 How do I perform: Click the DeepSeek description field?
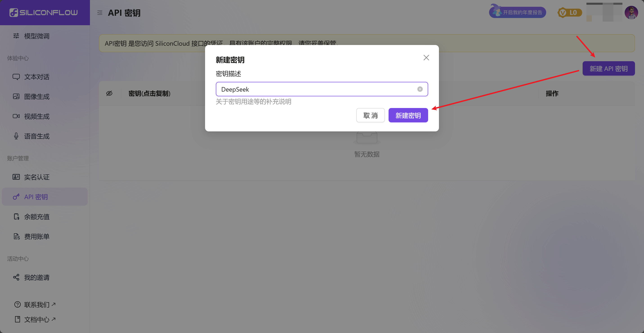click(x=315, y=89)
